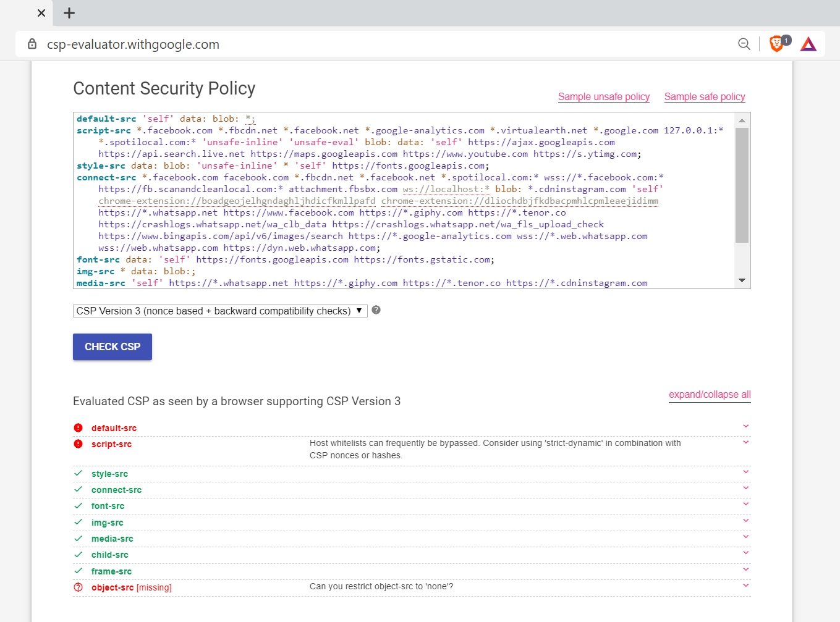Click the policy textarea scroll up arrow
The width and height of the screenshot is (840, 622).
[x=742, y=120]
